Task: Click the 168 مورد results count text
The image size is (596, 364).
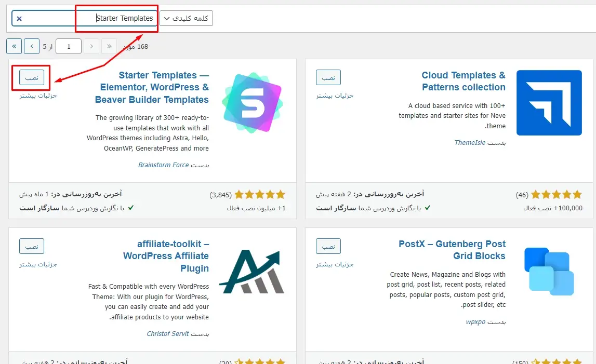Action: point(136,46)
